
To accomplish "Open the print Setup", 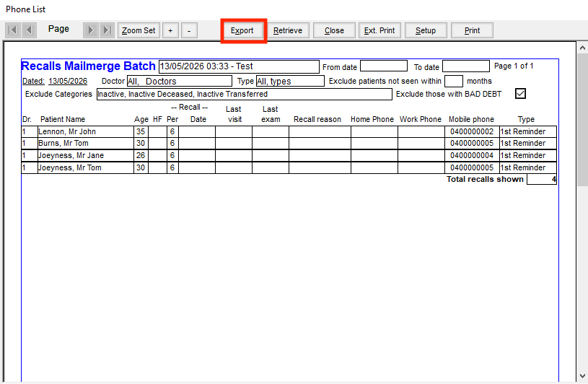I will [x=426, y=30].
